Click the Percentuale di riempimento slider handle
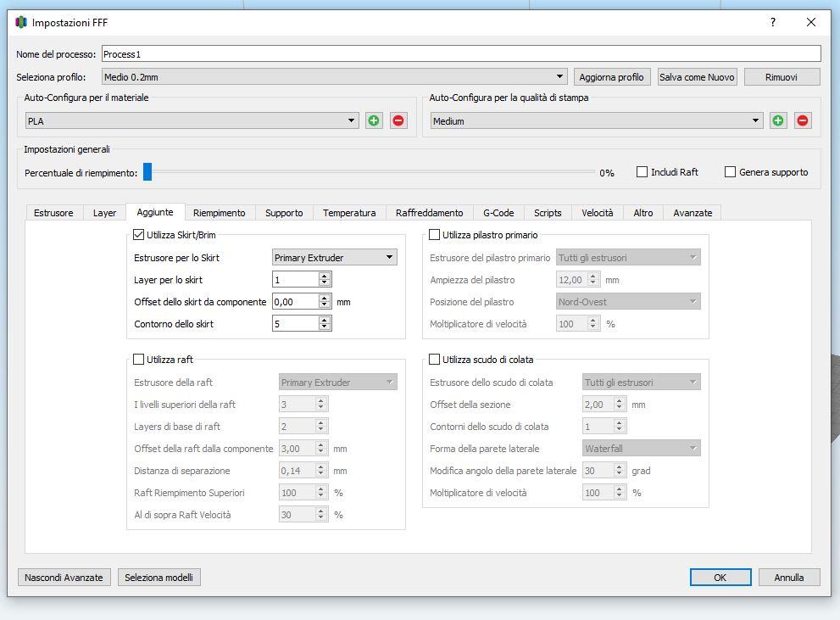The height and width of the screenshot is (620, 840). (x=147, y=172)
